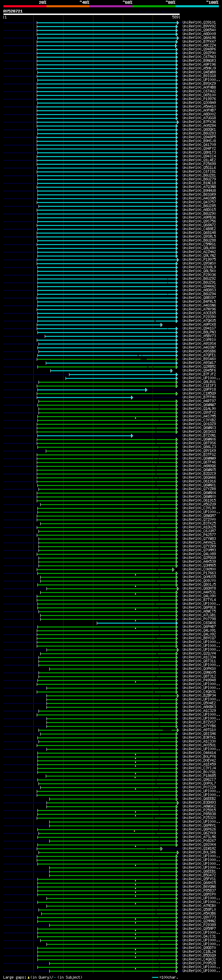Select the UniRef100_Q6DQK1 label
This screenshot has width=222, height=980.
tap(199, 130)
